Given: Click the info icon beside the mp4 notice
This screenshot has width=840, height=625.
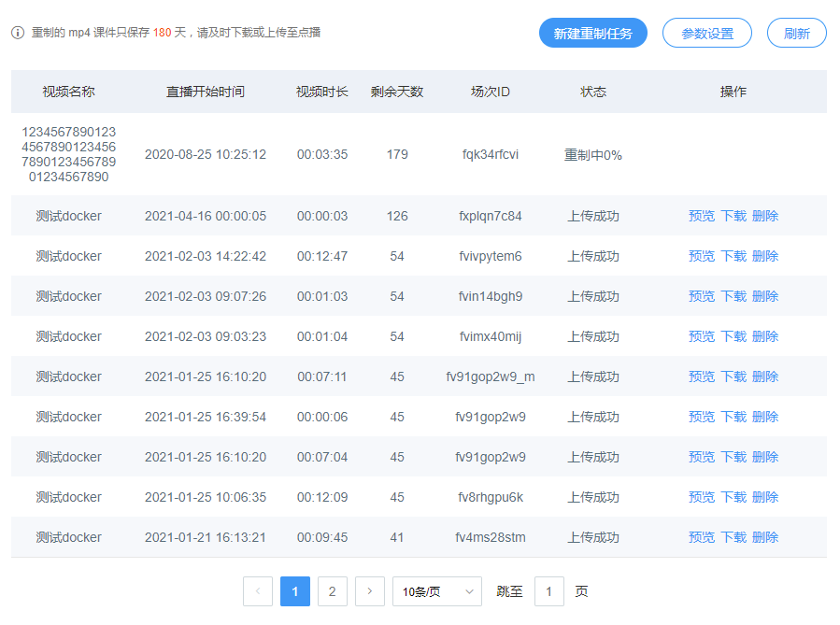Looking at the screenshot, I should [x=18, y=33].
